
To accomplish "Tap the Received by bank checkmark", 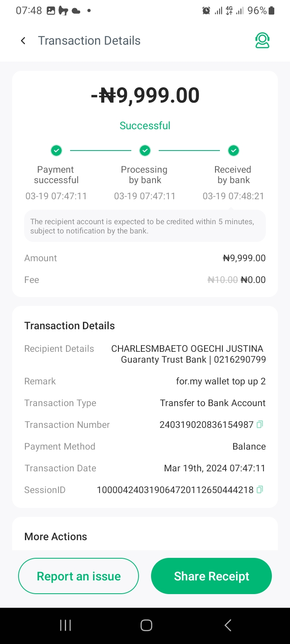I will tap(234, 151).
